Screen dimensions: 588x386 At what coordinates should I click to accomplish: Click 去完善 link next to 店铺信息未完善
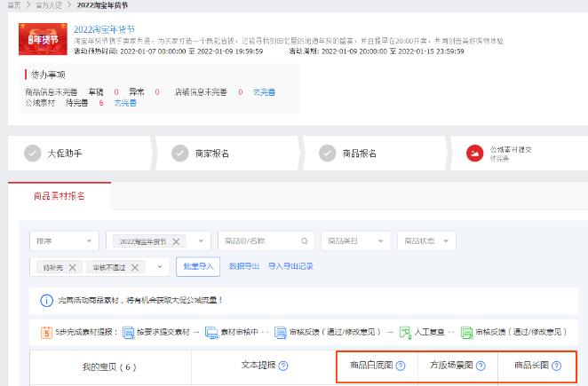click(264, 92)
